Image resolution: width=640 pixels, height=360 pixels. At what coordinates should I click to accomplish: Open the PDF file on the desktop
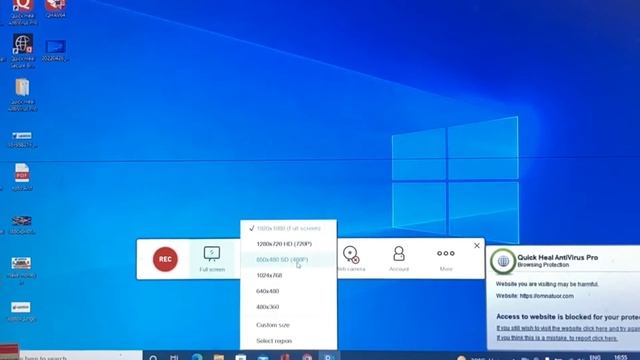click(x=22, y=177)
